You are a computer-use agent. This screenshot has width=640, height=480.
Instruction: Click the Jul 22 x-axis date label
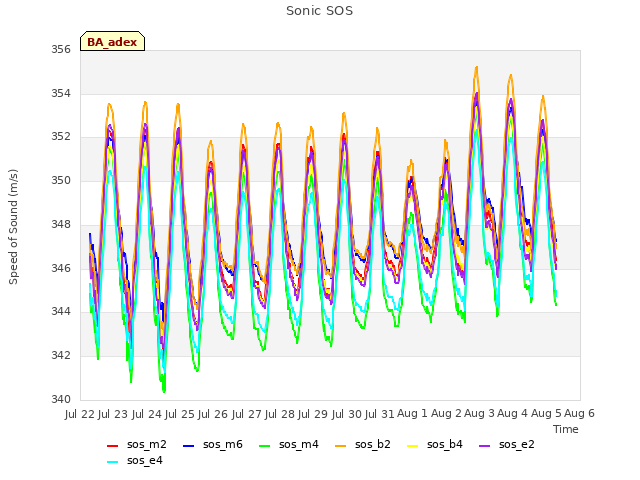[80, 414]
